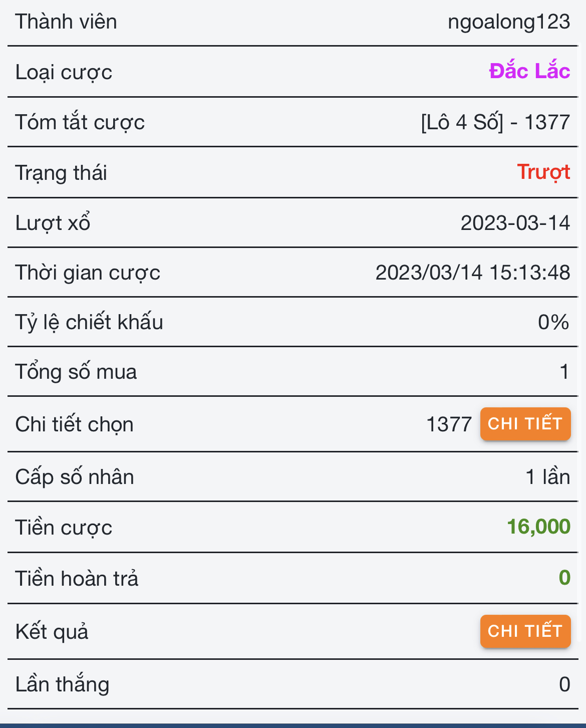Click the Lần thắng label

click(62, 684)
